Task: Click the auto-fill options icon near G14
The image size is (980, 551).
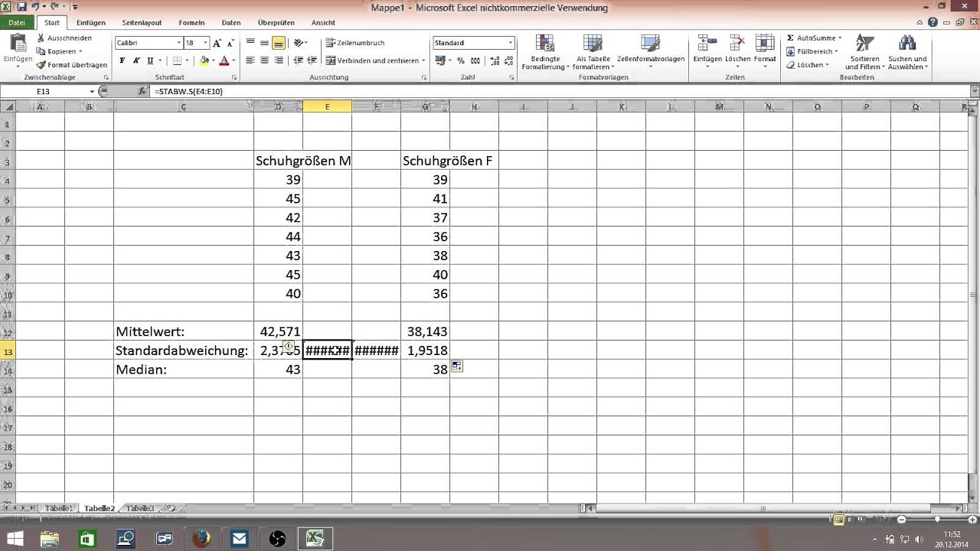Action: click(x=456, y=367)
